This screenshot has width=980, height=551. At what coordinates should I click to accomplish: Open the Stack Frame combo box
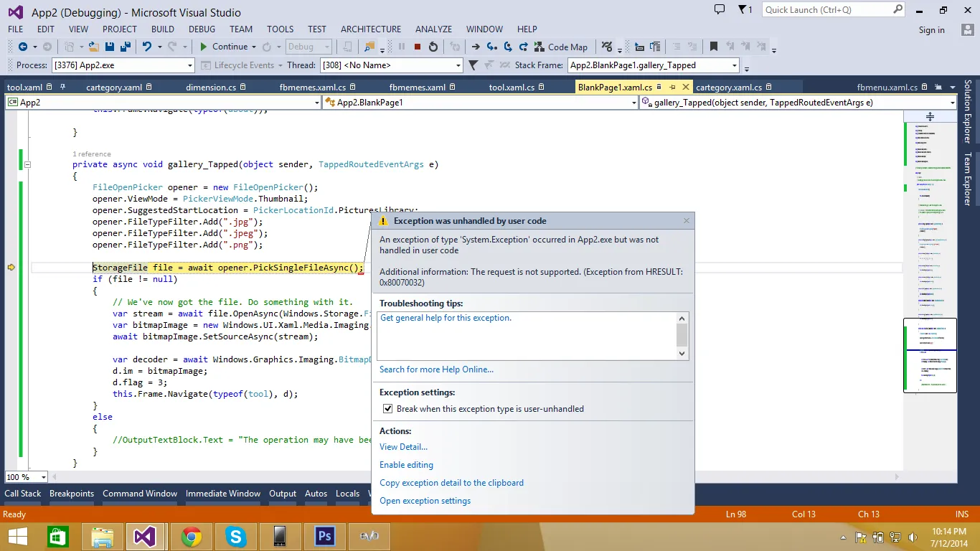(653, 65)
